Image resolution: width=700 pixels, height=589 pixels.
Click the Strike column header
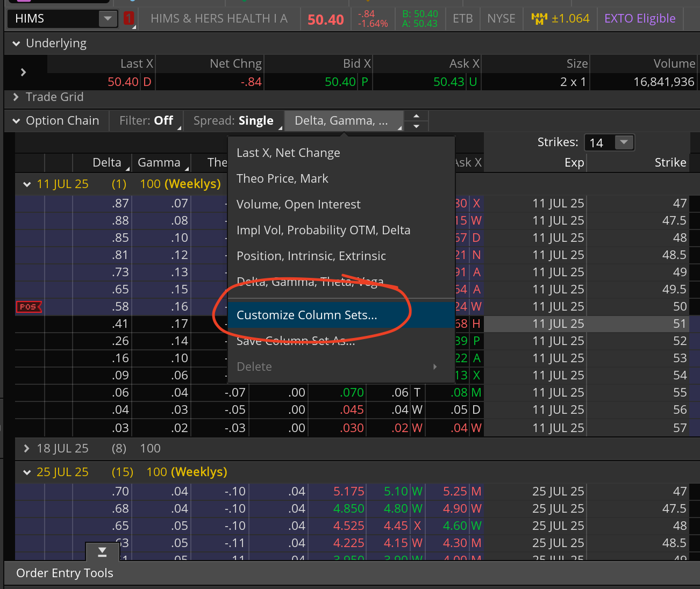pos(670,162)
